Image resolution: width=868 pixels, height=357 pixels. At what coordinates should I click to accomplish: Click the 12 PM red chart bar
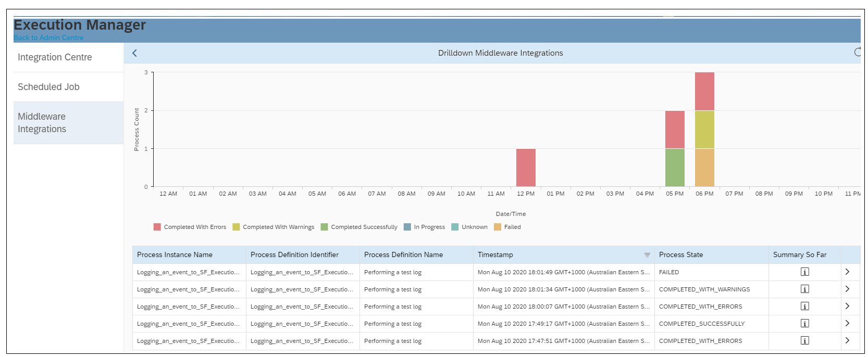pyautogui.click(x=526, y=168)
